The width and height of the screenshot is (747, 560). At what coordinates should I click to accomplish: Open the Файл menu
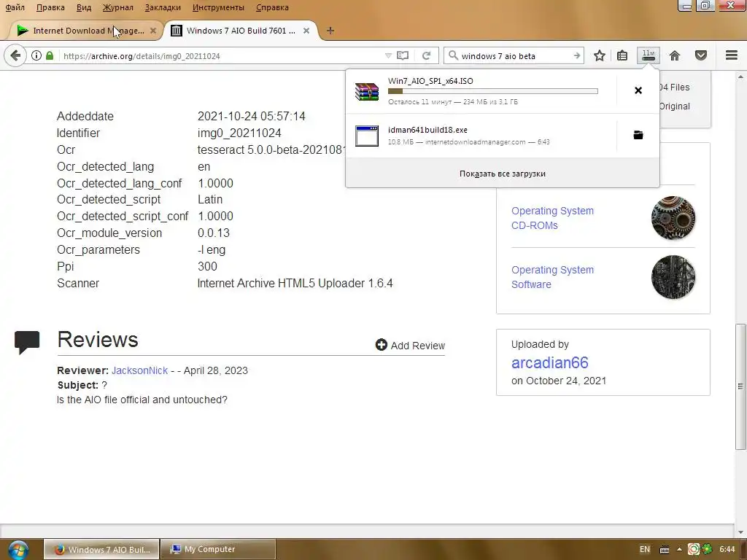[15, 7]
